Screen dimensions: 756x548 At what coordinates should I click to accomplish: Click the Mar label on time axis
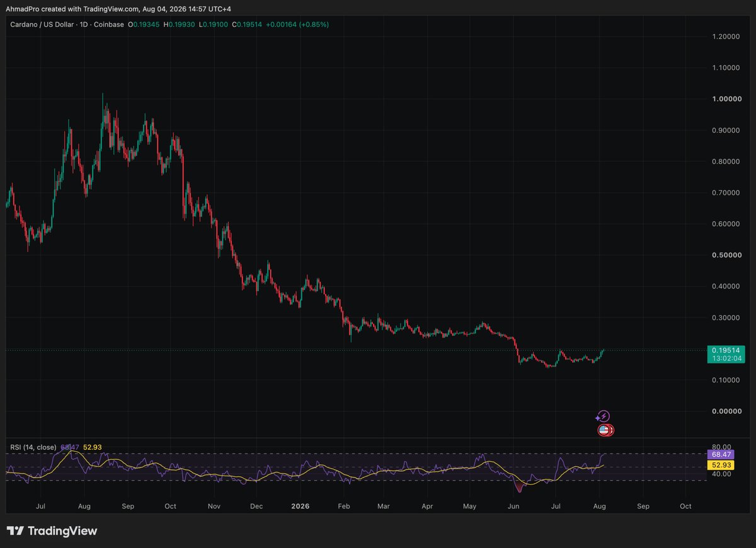pos(384,506)
